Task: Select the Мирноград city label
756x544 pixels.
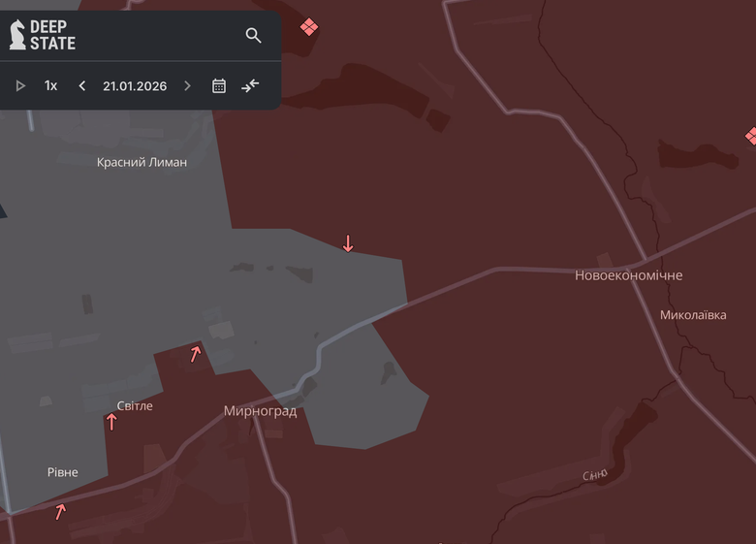Action: click(x=260, y=410)
